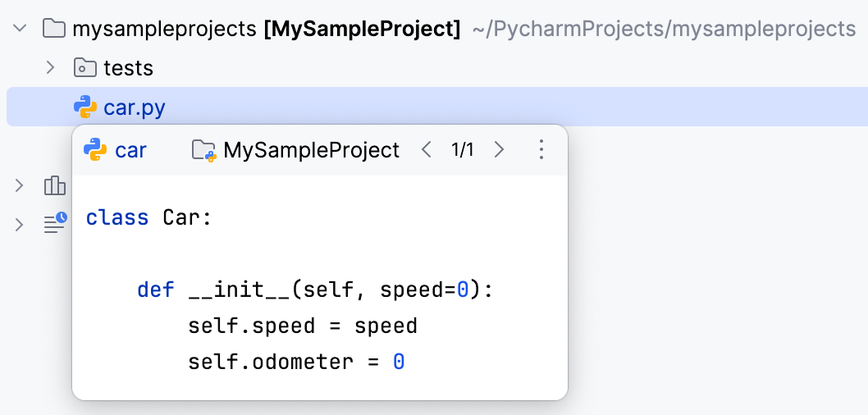Open the popup's three-dot options menu
Image resolution: width=868 pixels, height=415 pixels.
[x=541, y=150]
